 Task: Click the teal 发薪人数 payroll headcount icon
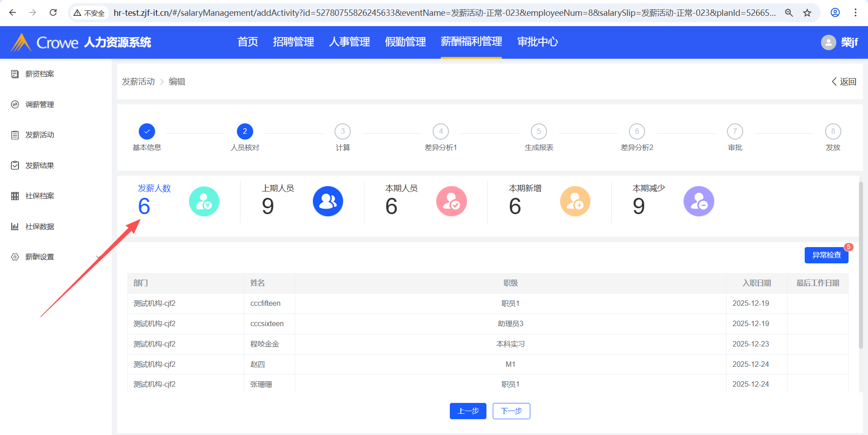(204, 201)
